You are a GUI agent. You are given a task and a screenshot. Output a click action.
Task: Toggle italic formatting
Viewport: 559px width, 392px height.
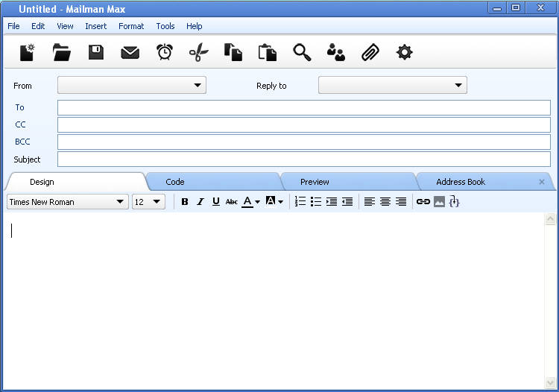click(x=200, y=202)
